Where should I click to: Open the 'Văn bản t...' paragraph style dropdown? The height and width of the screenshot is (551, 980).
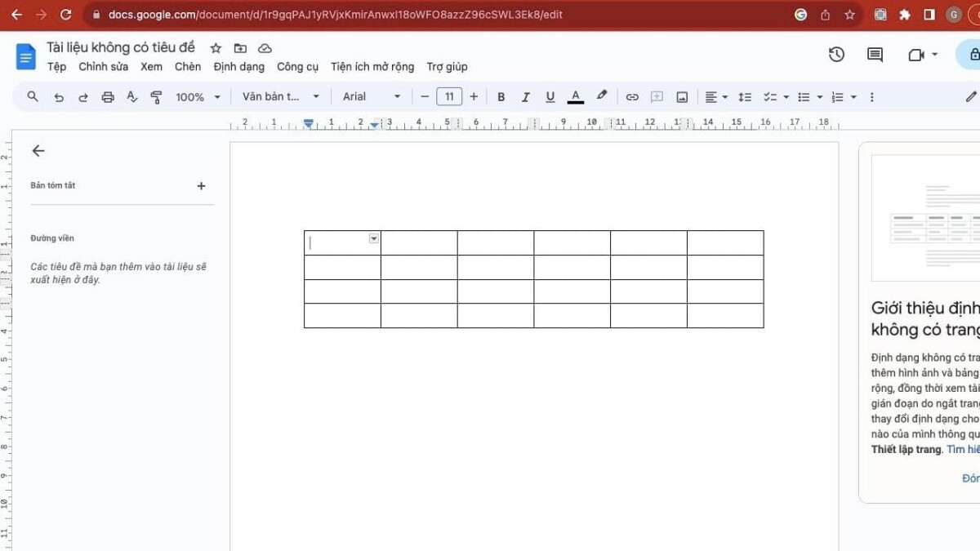281,96
